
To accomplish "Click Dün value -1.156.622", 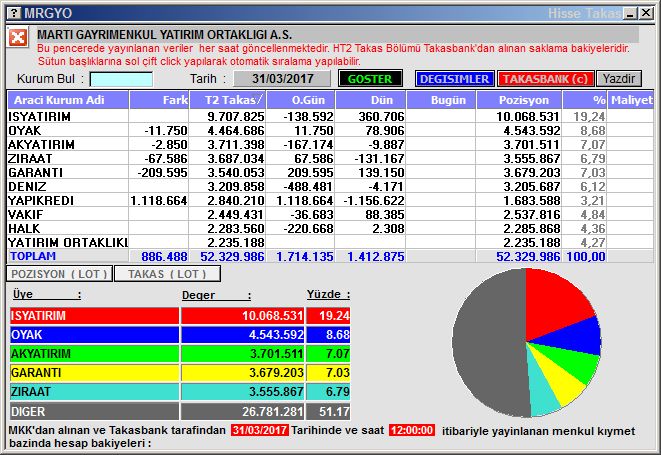I will point(374,200).
